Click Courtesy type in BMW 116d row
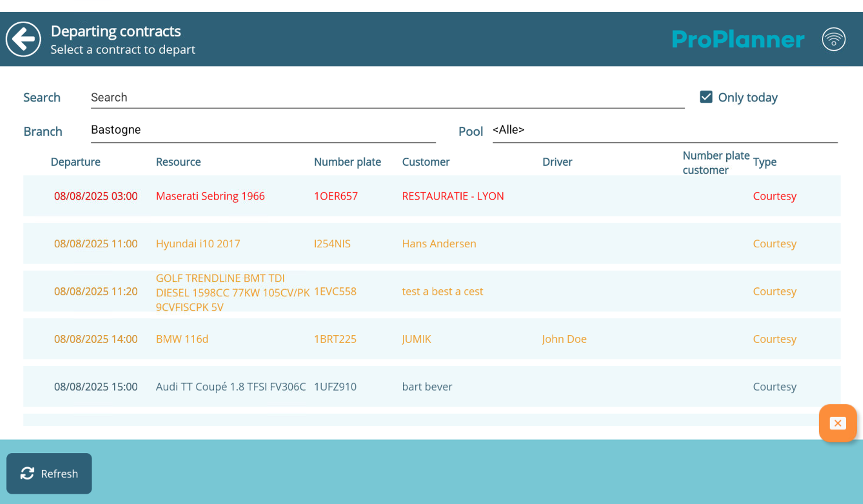Image resolution: width=863 pixels, height=504 pixels. coord(774,339)
